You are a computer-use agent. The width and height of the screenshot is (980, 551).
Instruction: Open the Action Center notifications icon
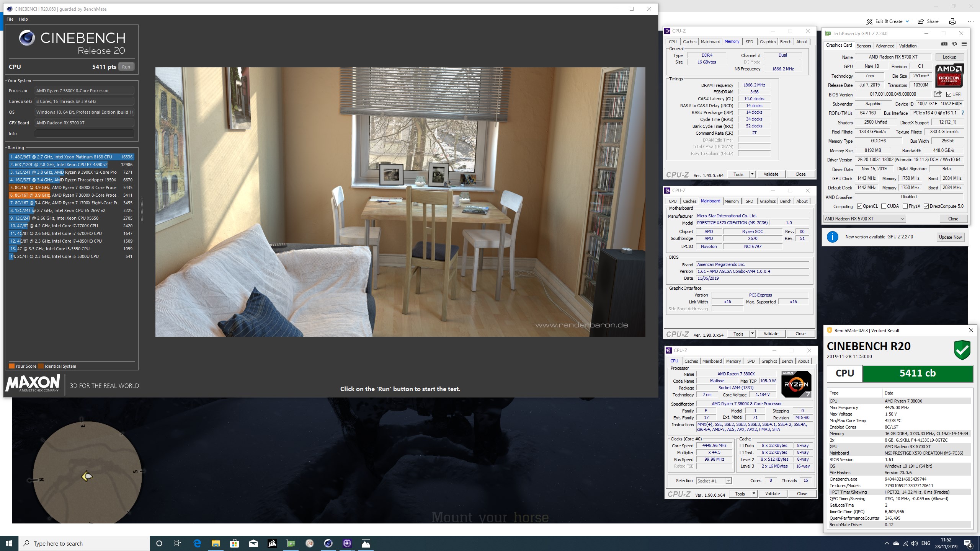[x=968, y=543]
